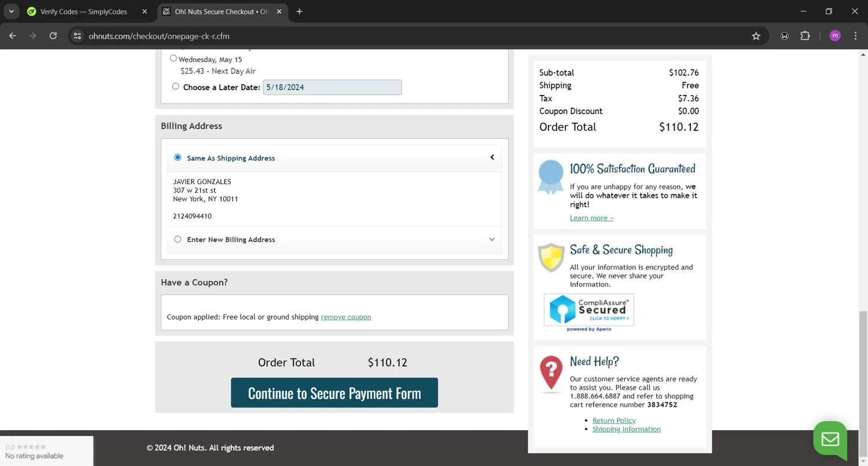This screenshot has height=466, width=868.
Task: Collapse the Same As Shipping Address section
Action: click(x=492, y=157)
